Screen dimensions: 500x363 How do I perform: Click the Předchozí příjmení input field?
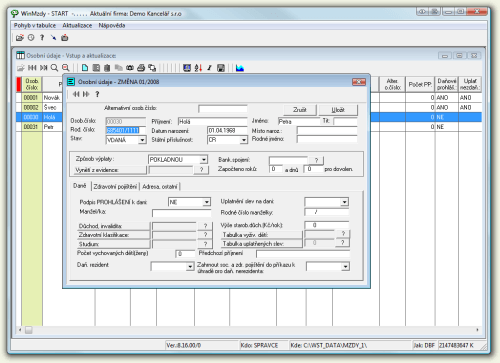pos(303,254)
